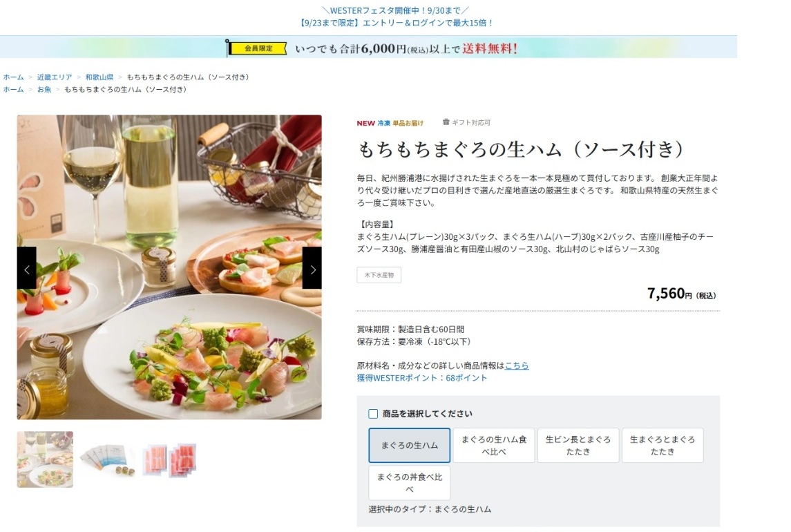Pick the まぐろの丼食べ比べ option

point(409,483)
